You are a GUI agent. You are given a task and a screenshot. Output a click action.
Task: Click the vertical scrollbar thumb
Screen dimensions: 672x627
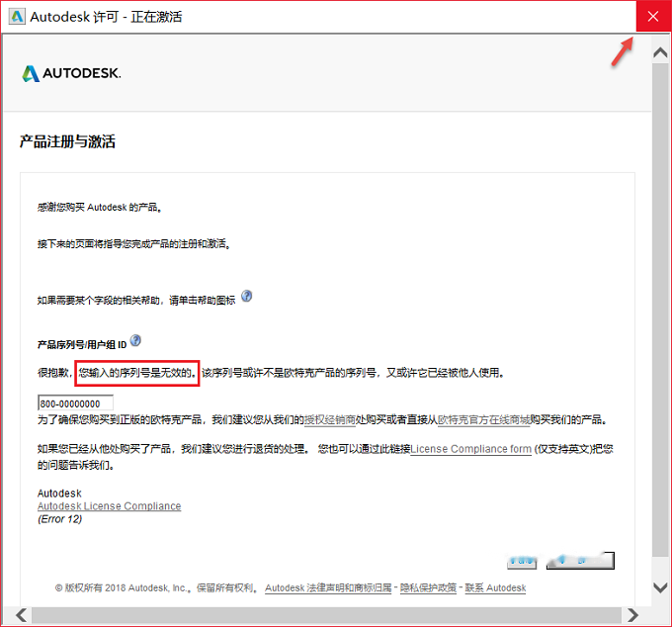[x=660, y=310]
